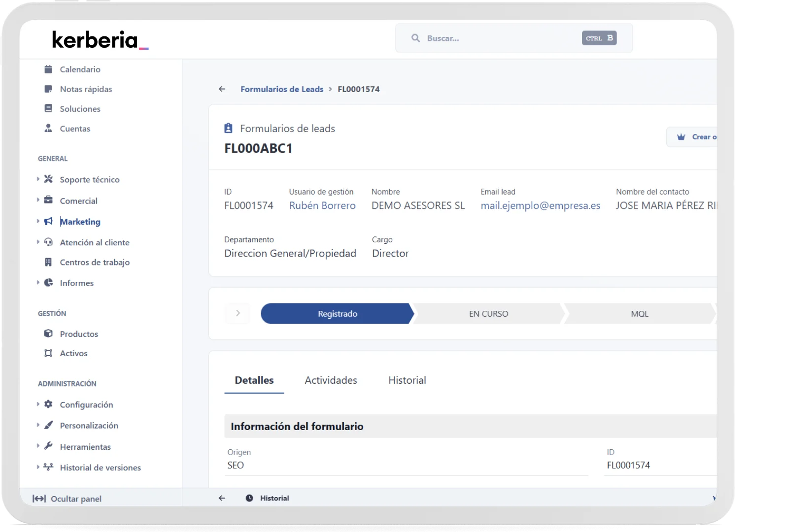This screenshot has width=785, height=532.
Task: Click the back arrow beside the breadcrumb
Action: [222, 89]
